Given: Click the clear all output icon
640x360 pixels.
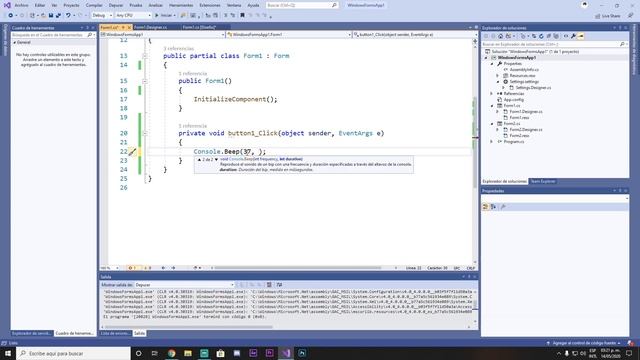Looking at the screenshot, I should 269,285.
